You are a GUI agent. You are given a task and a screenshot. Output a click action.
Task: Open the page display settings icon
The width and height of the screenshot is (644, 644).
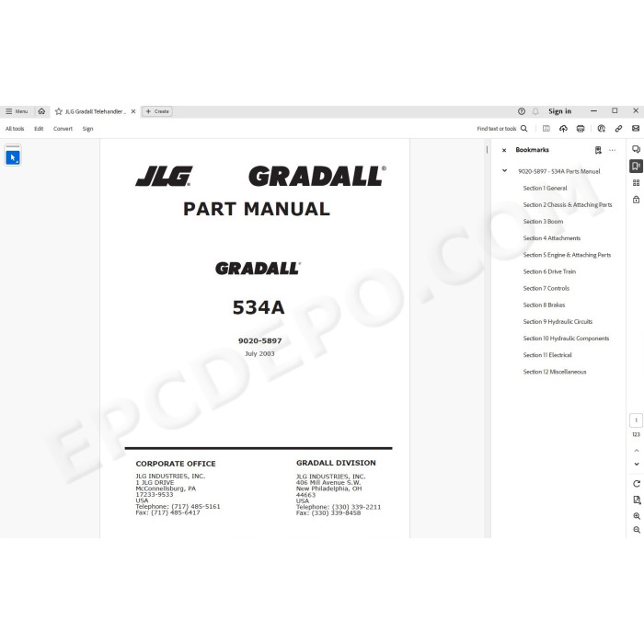[637, 500]
